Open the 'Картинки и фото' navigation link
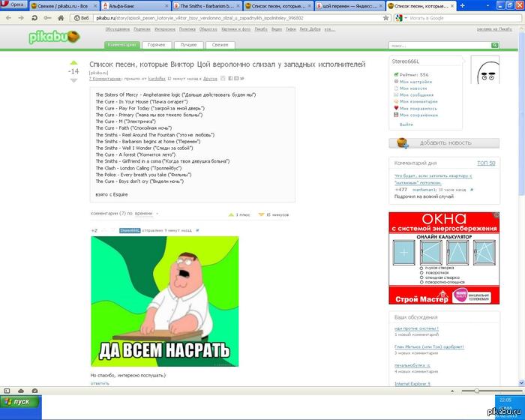This screenshot has height=420, width=525. (235, 29)
